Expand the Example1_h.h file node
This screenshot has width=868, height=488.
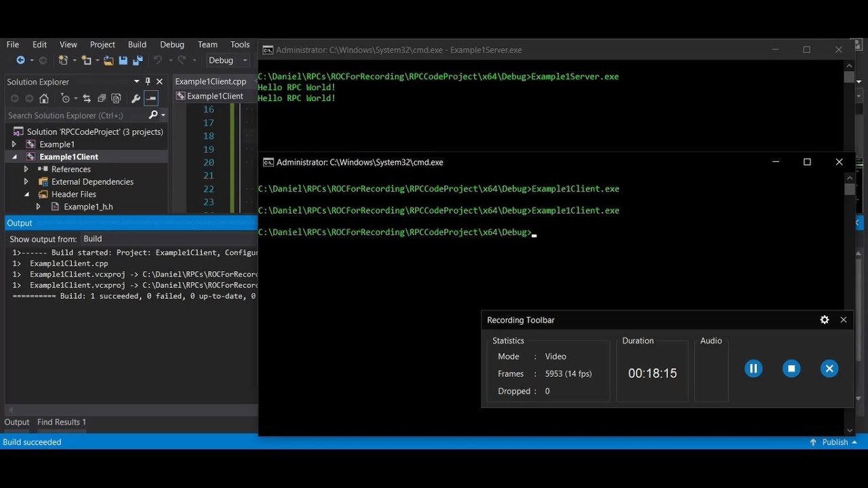(38, 207)
